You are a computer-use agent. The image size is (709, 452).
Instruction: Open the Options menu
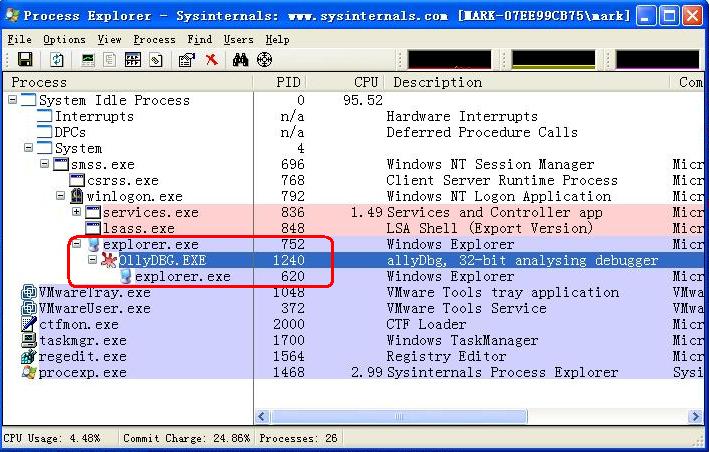pyautogui.click(x=64, y=40)
